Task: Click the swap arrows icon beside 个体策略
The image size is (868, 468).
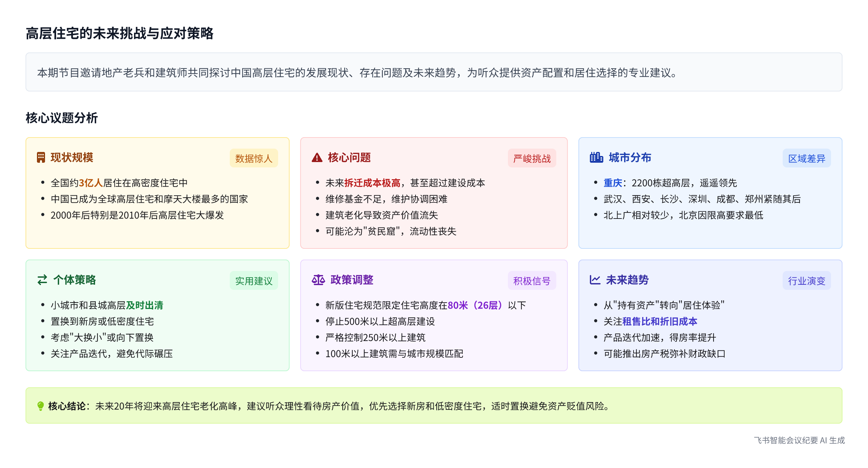Action: tap(42, 280)
